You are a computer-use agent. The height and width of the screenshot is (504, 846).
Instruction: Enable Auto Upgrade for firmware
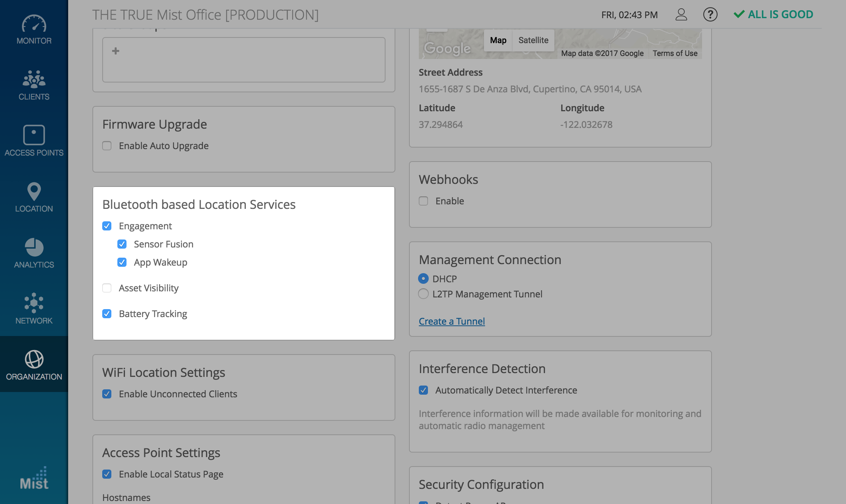click(107, 146)
